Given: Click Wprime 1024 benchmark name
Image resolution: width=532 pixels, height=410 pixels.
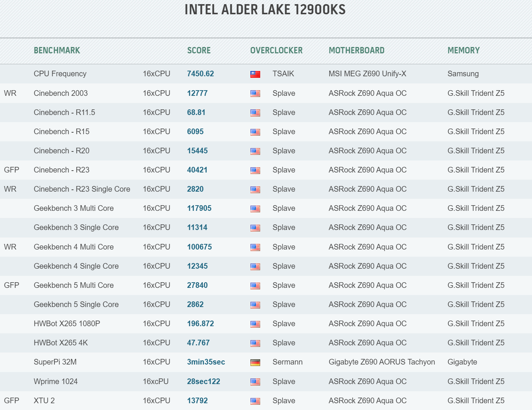Looking at the screenshot, I should pyautogui.click(x=56, y=381).
